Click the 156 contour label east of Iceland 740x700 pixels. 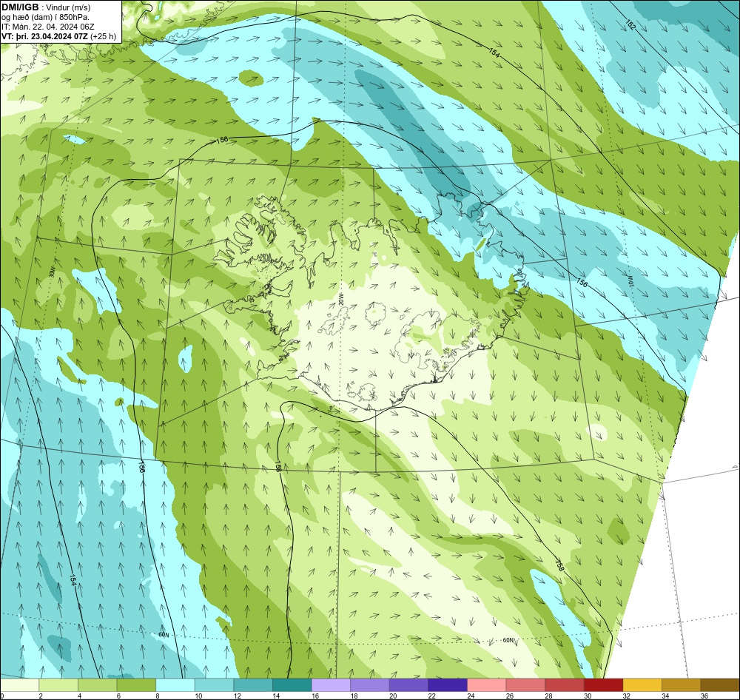pos(582,283)
